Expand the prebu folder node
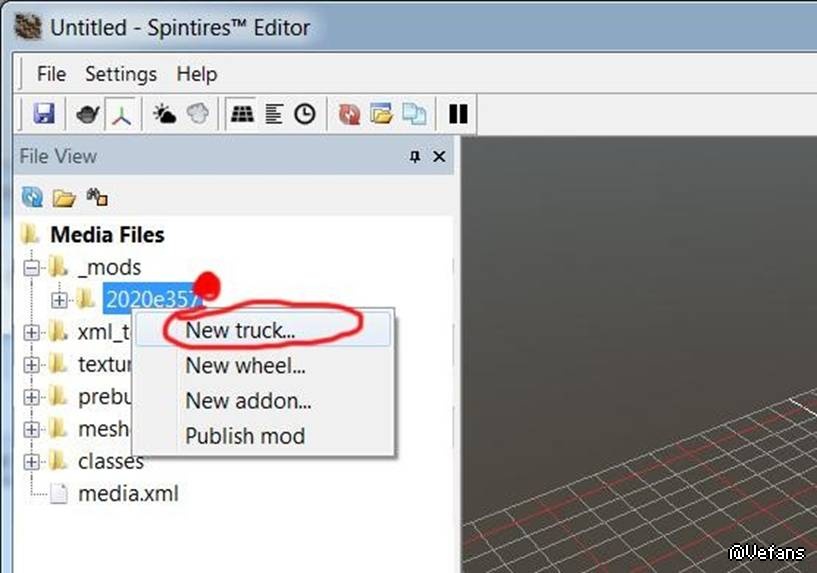 (31, 397)
